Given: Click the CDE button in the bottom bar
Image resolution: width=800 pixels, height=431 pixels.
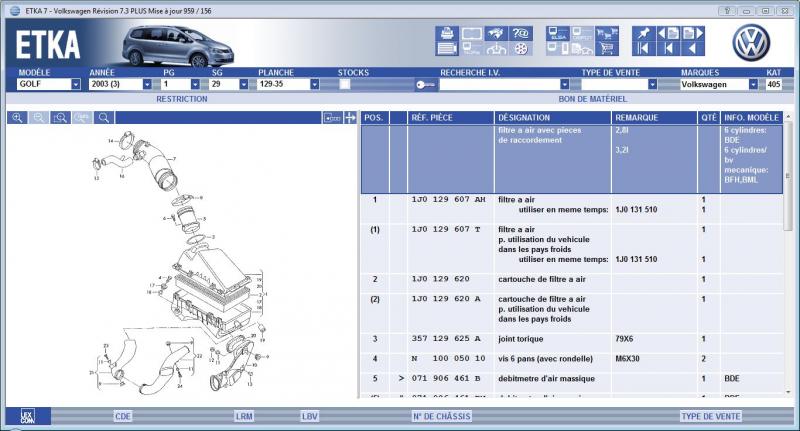Looking at the screenshot, I should (123, 416).
